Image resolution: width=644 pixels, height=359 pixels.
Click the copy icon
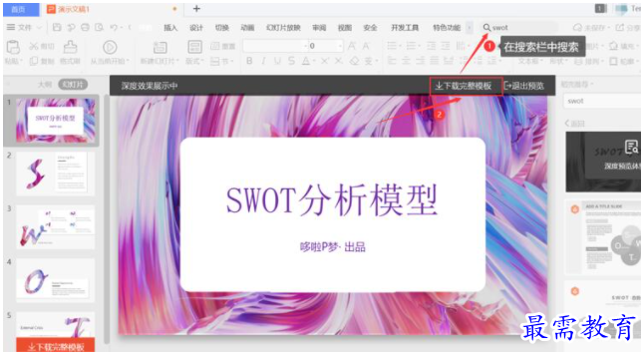point(34,61)
